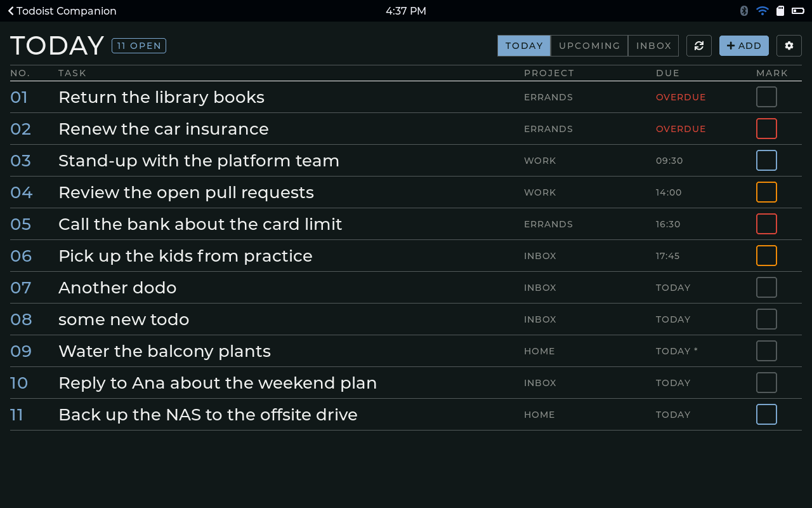Check off 'Renew the car insurance'
The width and height of the screenshot is (812, 508).
coord(766,129)
